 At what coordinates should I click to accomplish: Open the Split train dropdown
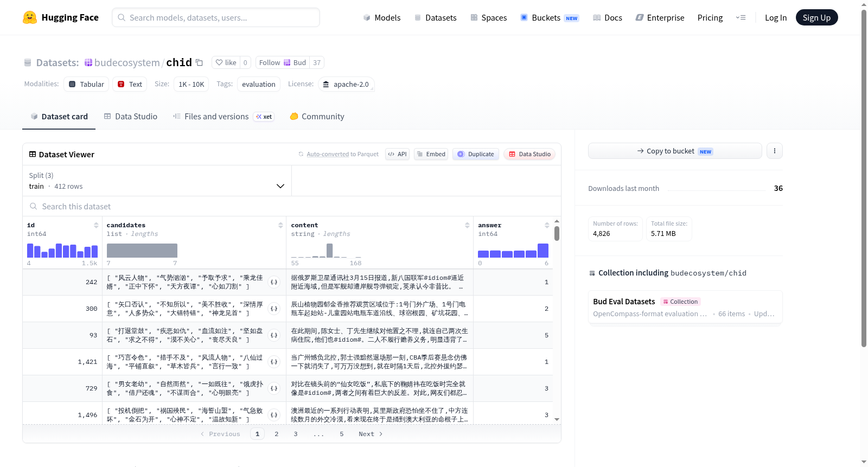tap(157, 181)
